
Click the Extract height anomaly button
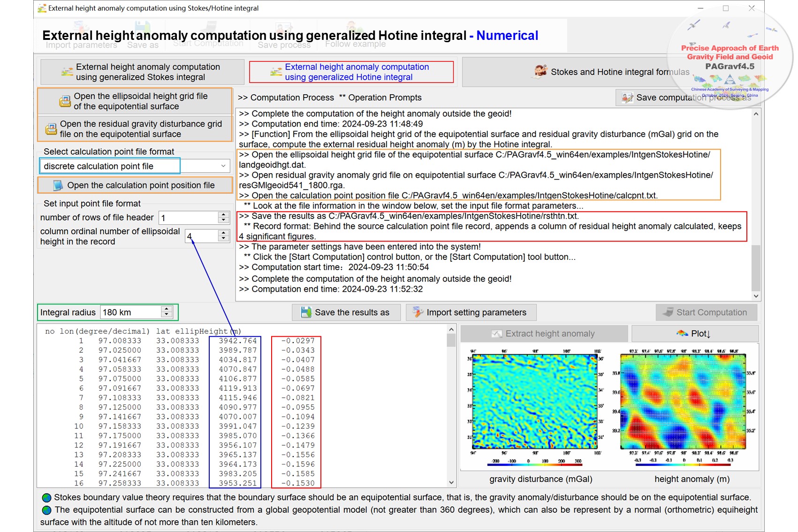point(544,334)
